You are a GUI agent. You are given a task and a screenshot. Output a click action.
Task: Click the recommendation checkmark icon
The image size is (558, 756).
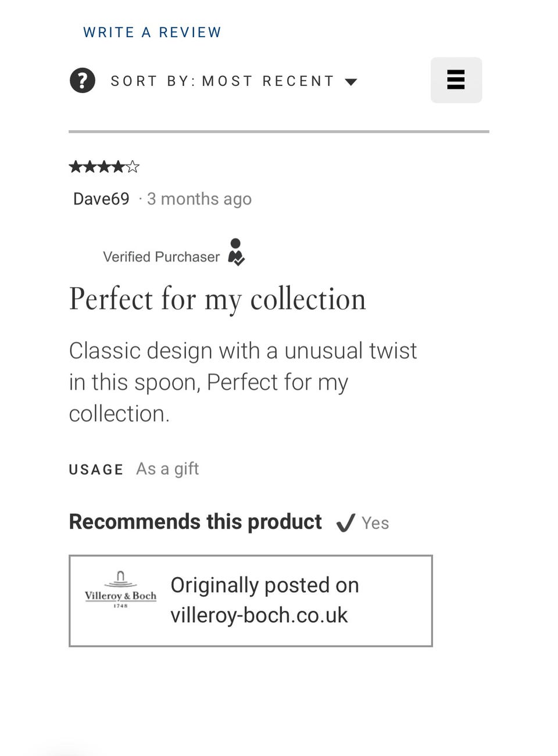345,523
